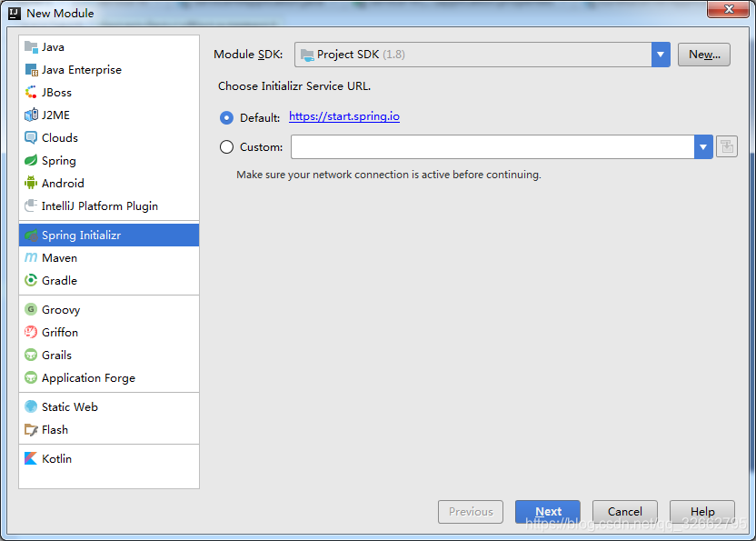This screenshot has height=541, width=756.
Task: Select Android module type
Action: point(109,183)
